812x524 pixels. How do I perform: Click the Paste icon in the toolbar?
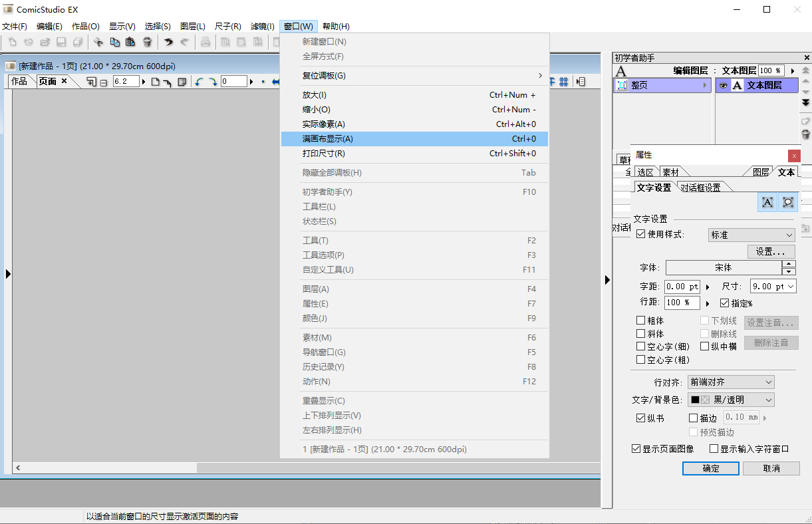[130, 41]
